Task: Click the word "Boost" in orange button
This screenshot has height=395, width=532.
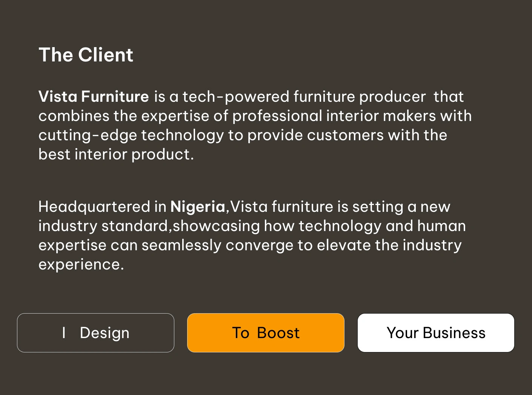Action: (x=278, y=333)
